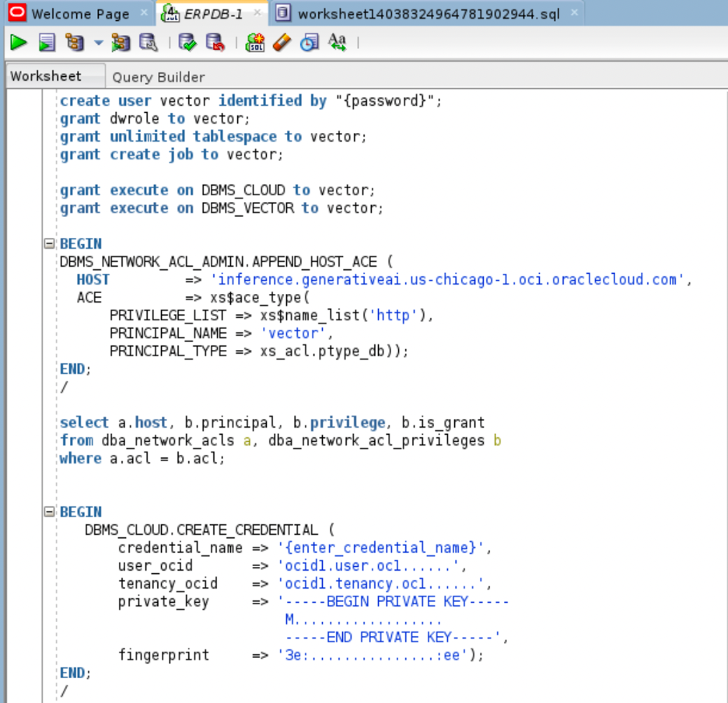Switch to the Query Builder tab
This screenshot has height=703, width=728.
click(159, 77)
